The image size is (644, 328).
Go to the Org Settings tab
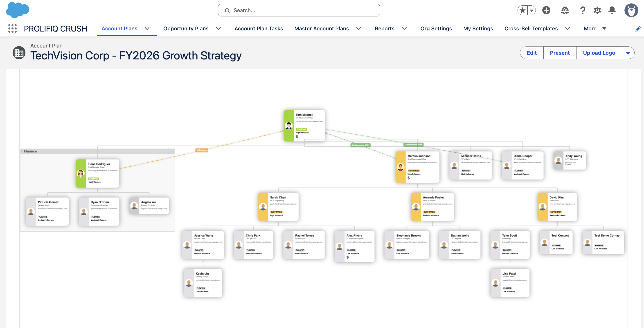coord(436,29)
